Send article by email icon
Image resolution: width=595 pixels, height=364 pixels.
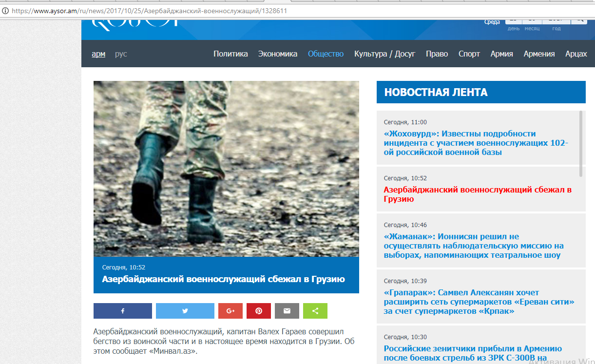287,311
